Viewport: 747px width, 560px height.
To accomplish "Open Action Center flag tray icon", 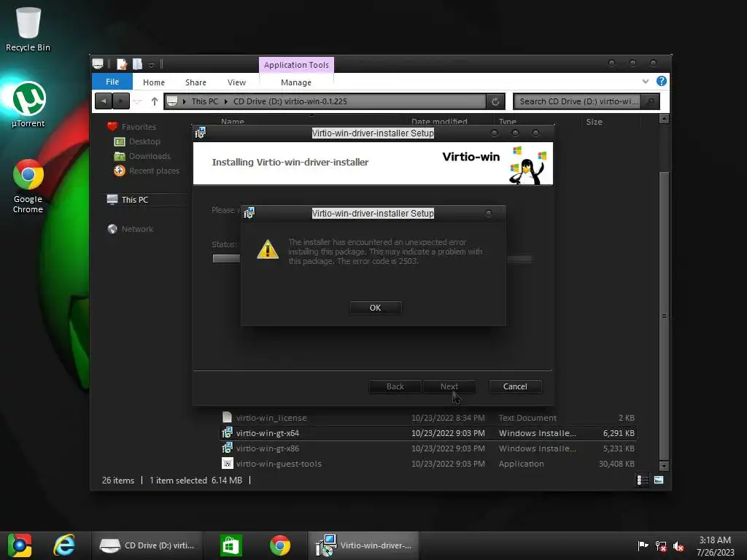I will point(643,545).
